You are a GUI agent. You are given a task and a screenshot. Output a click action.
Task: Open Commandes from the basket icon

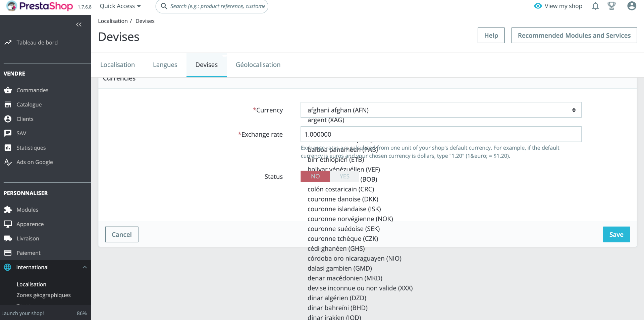click(8, 90)
